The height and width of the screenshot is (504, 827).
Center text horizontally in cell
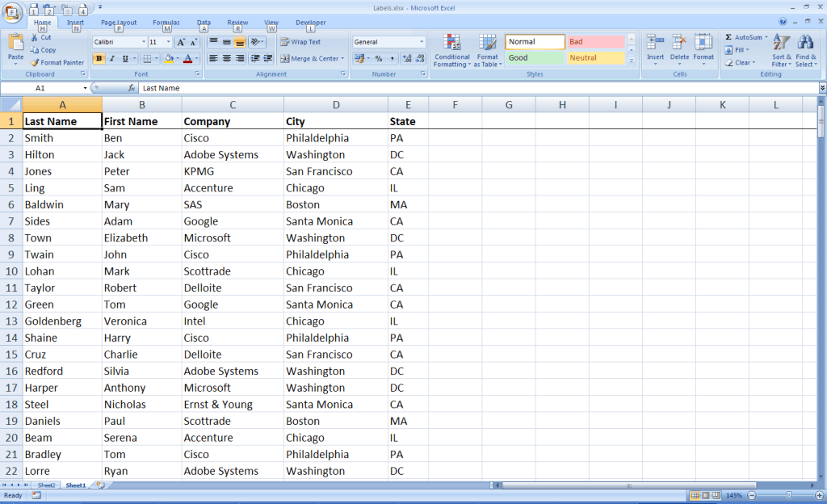tap(227, 58)
